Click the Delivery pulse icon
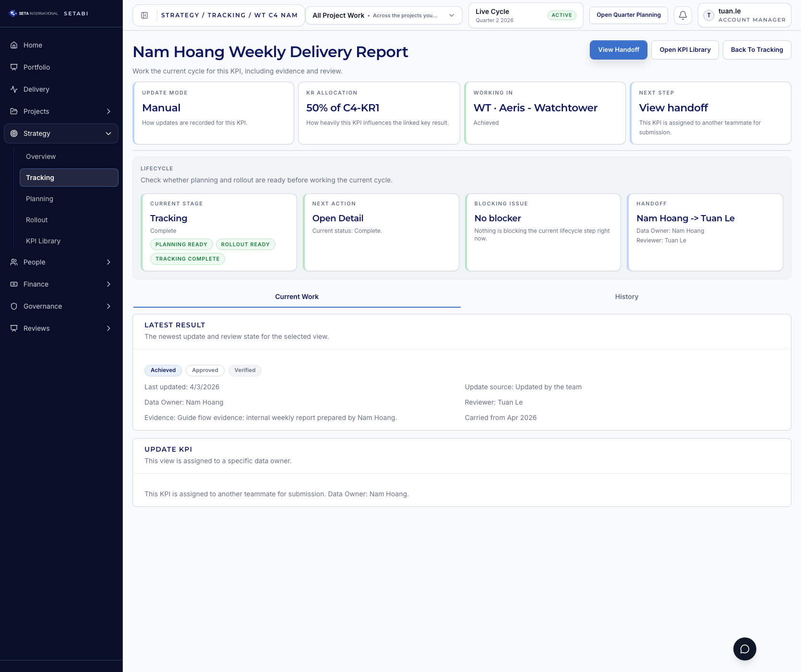 click(x=14, y=89)
